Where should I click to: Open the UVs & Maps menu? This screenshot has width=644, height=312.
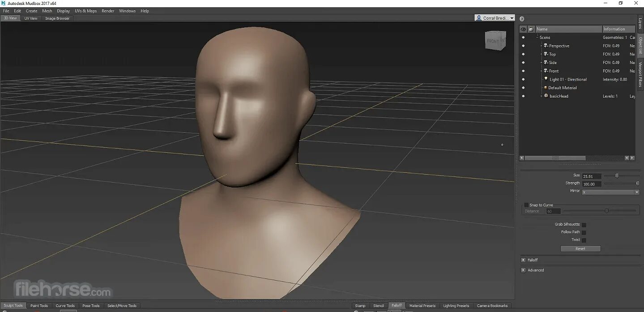point(85,11)
